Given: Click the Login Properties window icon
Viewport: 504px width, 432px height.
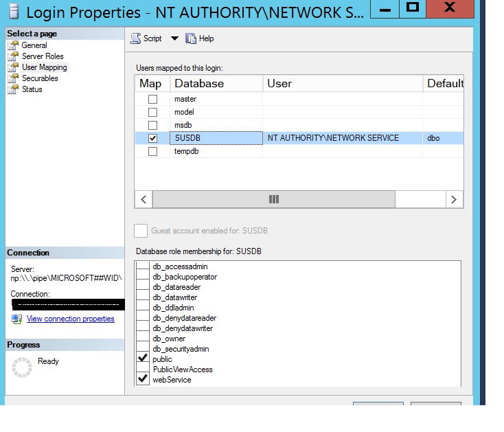Looking at the screenshot, I should click(x=14, y=11).
